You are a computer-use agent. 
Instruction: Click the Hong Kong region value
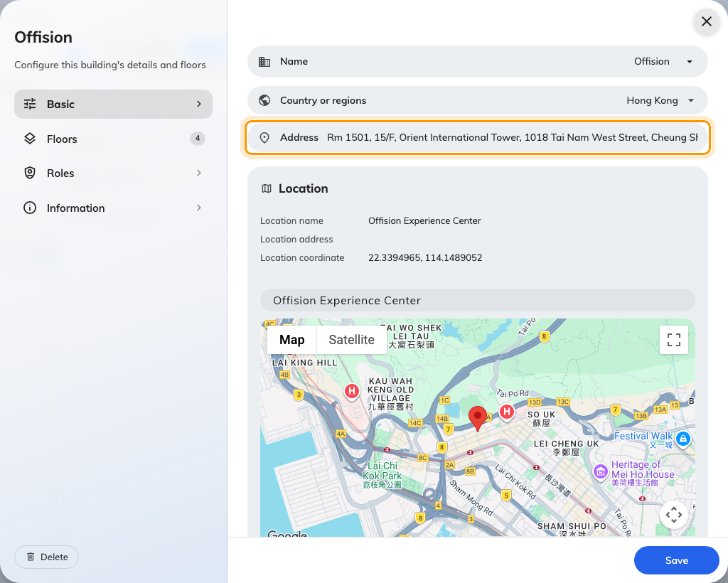click(652, 100)
